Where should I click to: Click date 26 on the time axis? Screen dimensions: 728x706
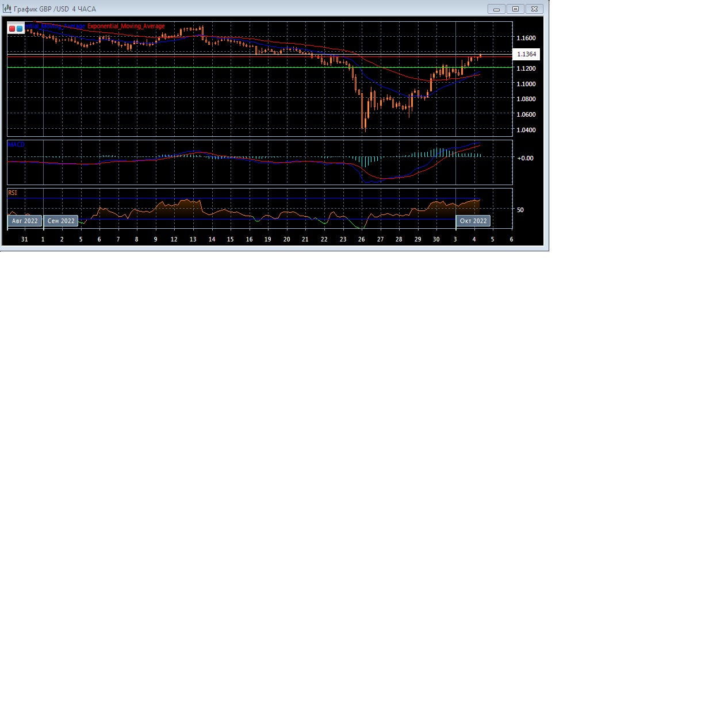[362, 239]
